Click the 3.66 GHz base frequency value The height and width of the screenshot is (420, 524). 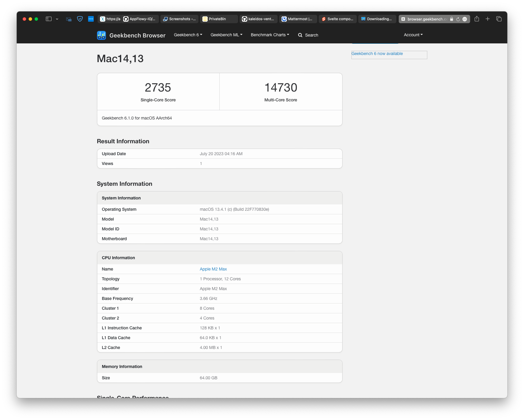209,298
